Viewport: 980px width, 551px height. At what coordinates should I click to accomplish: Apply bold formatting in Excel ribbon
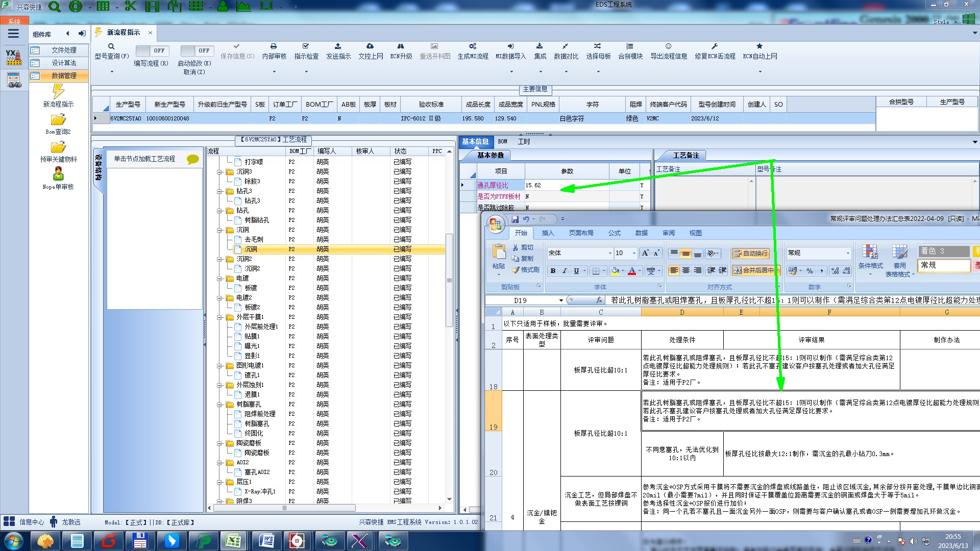pyautogui.click(x=553, y=271)
